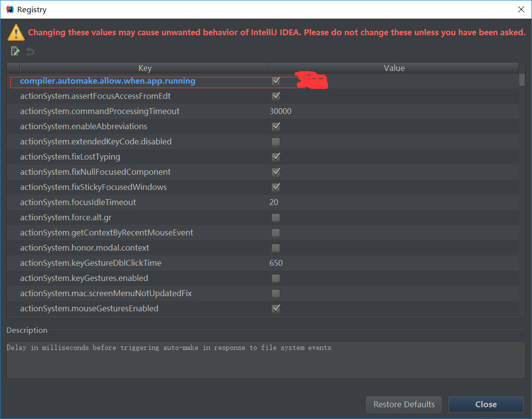
Task: Select value 20 for focusIdleTimeout
Action: [274, 202]
